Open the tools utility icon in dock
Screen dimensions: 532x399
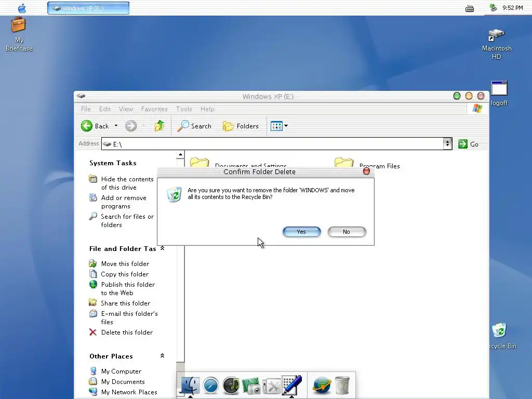[x=271, y=386]
